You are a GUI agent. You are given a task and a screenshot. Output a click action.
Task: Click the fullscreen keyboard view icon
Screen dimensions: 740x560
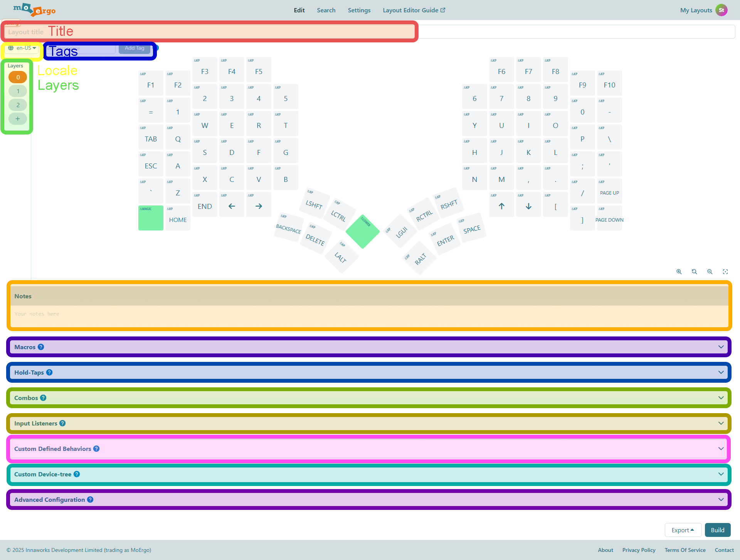725,272
